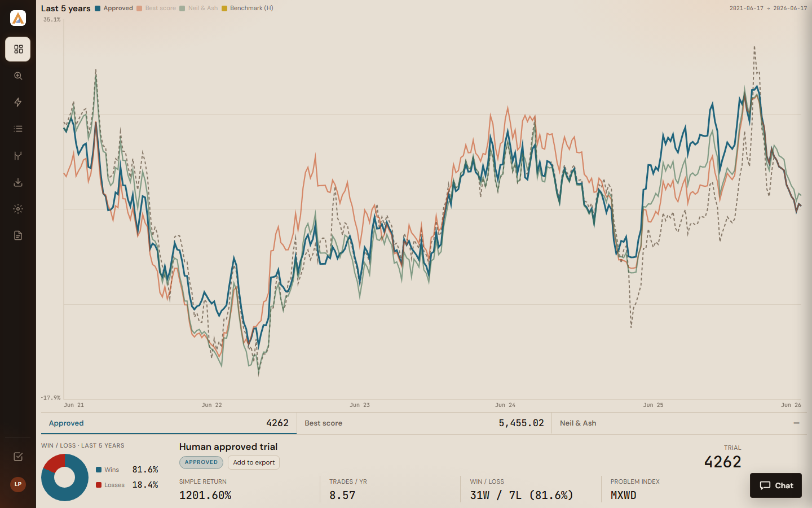
Task: Toggle the Neil & Ash series in legend
Action: (x=198, y=8)
